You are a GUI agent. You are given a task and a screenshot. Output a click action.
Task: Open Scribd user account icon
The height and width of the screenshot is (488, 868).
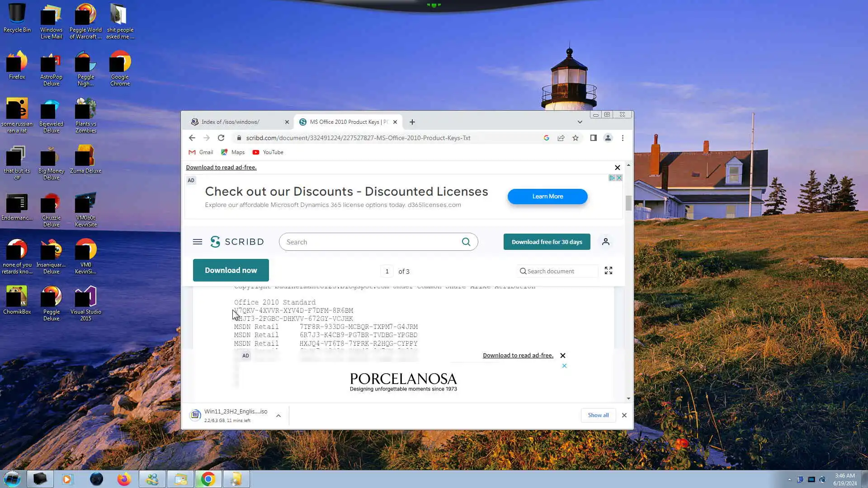pos(605,242)
